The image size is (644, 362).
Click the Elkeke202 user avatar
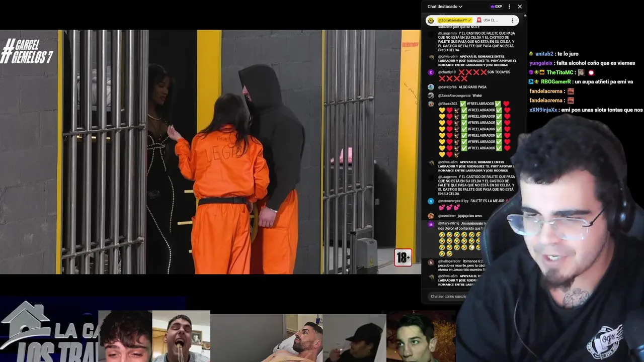coord(431,104)
